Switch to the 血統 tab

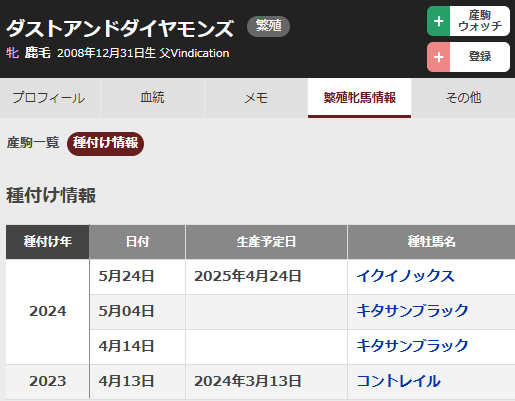click(x=152, y=98)
